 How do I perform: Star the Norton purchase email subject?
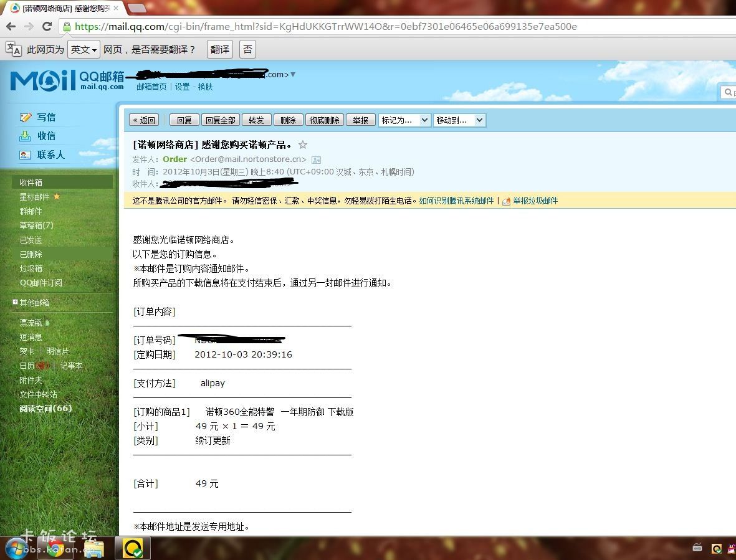click(303, 144)
